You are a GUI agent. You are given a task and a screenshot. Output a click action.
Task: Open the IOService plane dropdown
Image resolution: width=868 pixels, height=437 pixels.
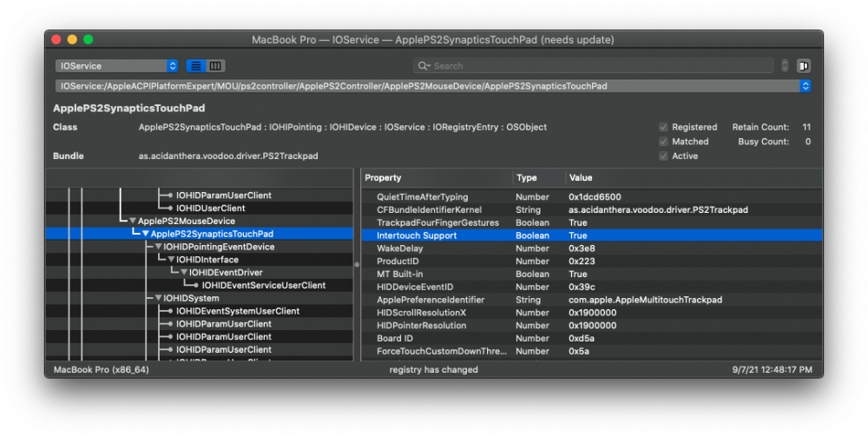pos(117,66)
